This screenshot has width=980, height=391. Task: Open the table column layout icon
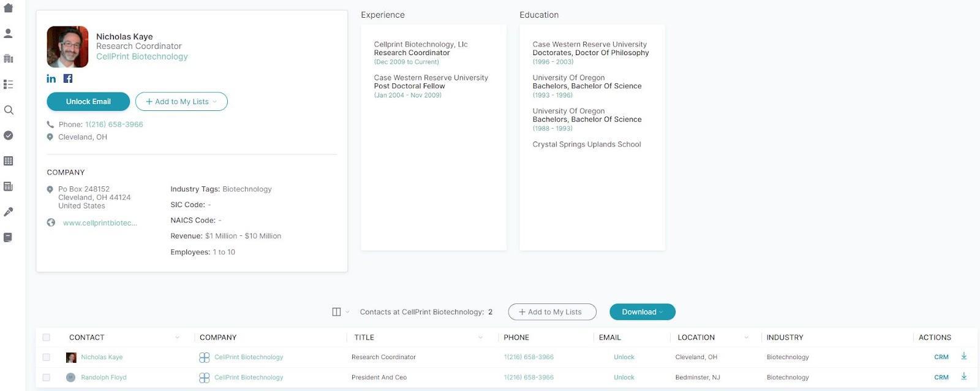(336, 312)
